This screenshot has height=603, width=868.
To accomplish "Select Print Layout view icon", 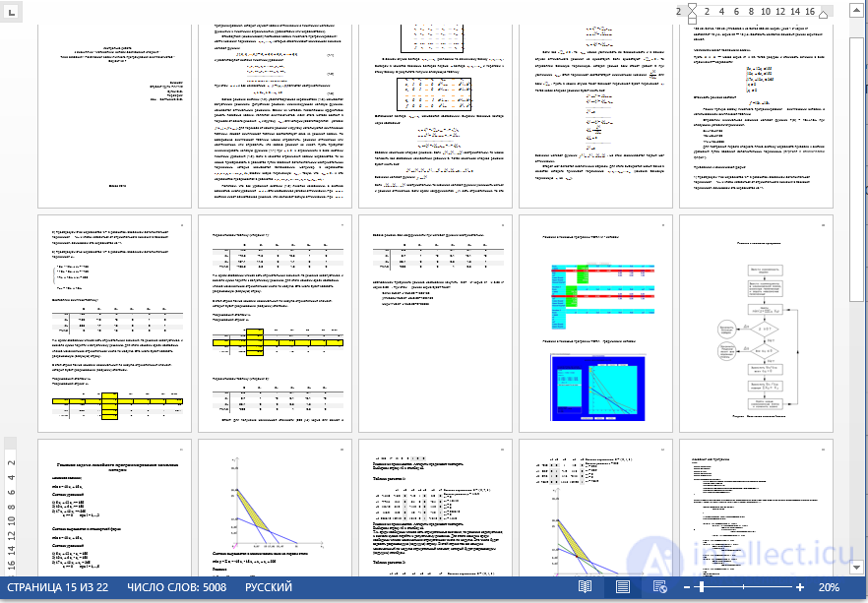I will (623, 587).
